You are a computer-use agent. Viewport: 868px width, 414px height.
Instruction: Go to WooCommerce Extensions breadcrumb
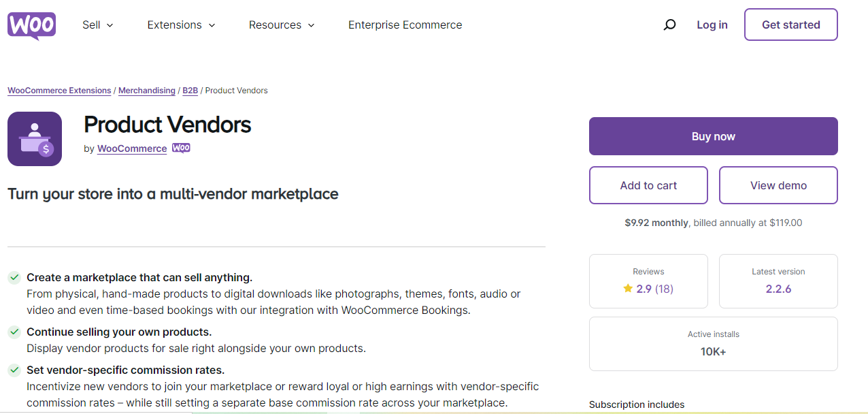coord(59,91)
